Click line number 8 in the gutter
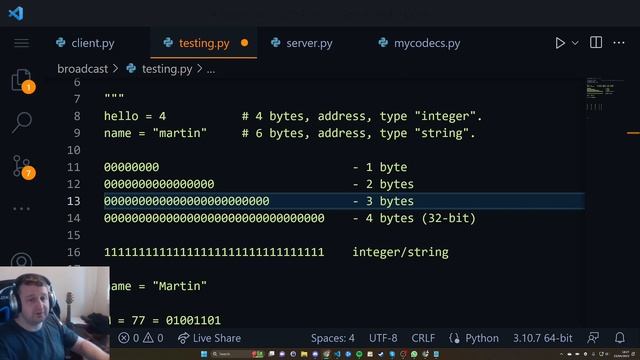Screen dimensions: 640x360 (x=77, y=116)
